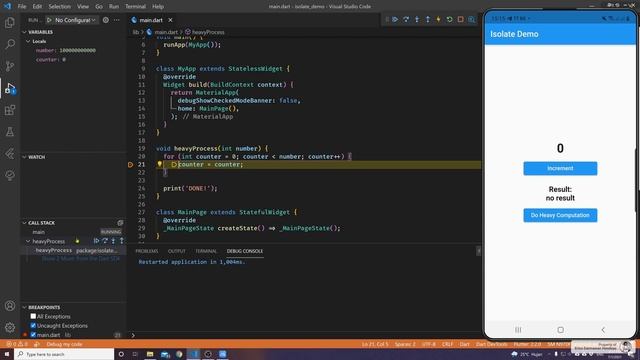Continue the heavyProcess thread in Call Stack
The width and height of the screenshot is (640, 360).
click(96, 241)
